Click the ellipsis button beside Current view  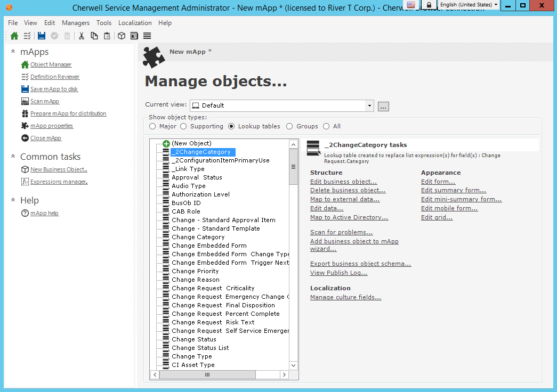click(x=383, y=106)
